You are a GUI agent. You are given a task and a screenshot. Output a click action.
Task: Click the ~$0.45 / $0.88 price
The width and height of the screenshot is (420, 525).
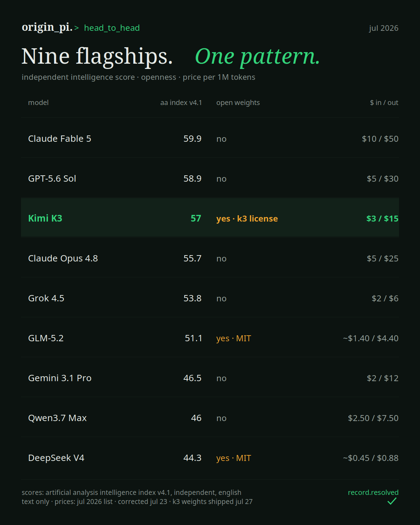tap(371, 458)
